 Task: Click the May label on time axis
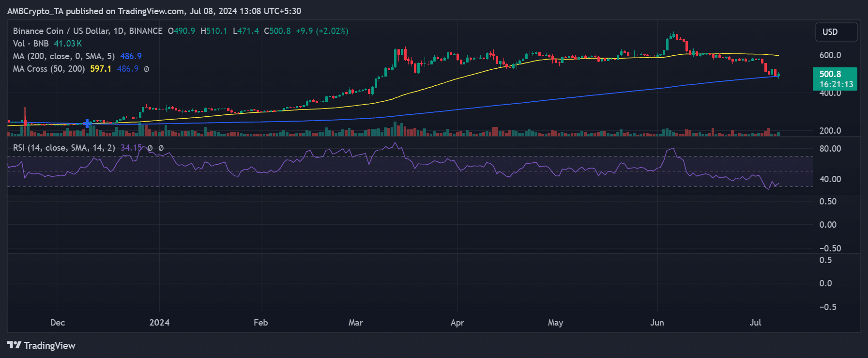click(x=556, y=323)
